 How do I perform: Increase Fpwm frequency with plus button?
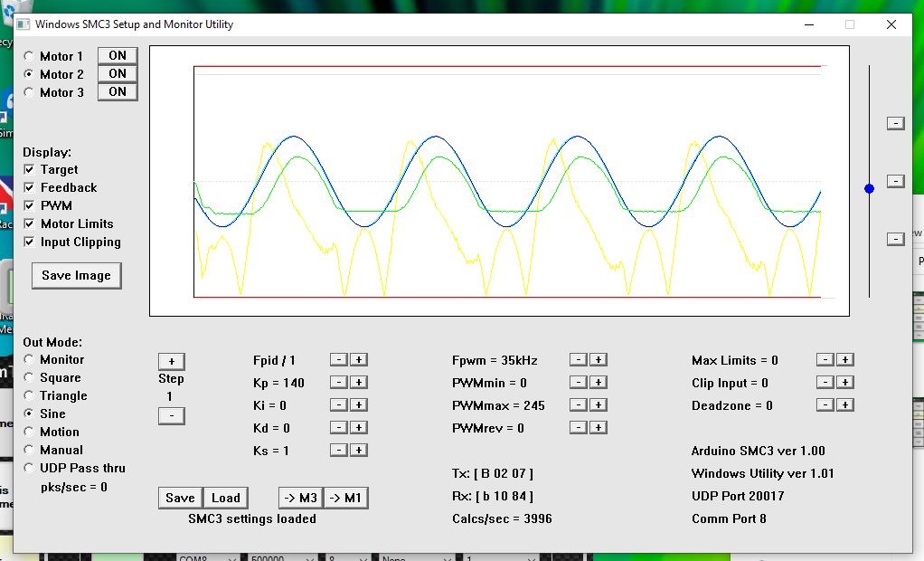coord(599,360)
